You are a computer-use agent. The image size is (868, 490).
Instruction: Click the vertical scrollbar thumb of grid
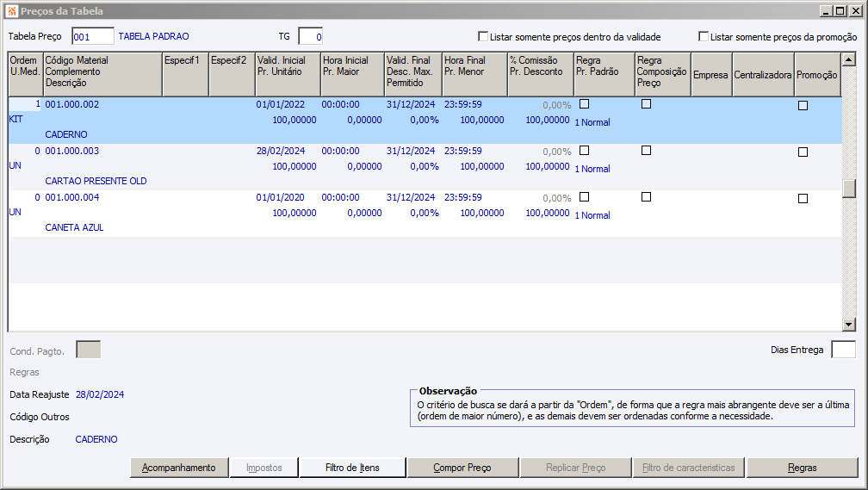click(x=849, y=188)
